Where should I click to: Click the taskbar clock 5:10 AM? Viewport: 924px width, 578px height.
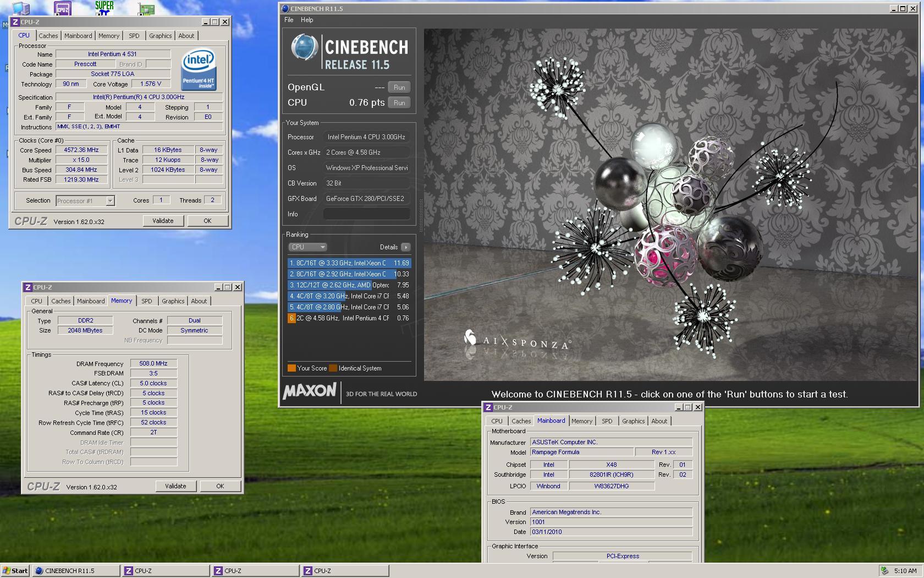click(x=905, y=571)
